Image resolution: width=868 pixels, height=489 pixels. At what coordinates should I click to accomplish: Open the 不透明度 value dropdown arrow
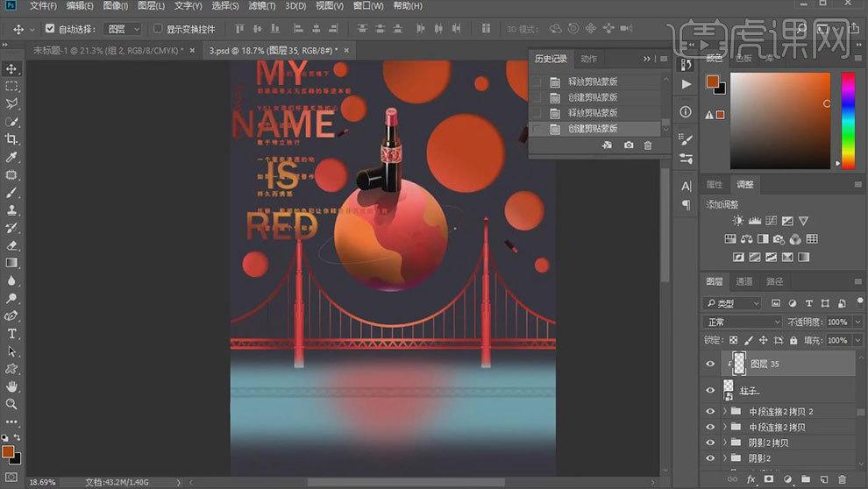click(857, 322)
